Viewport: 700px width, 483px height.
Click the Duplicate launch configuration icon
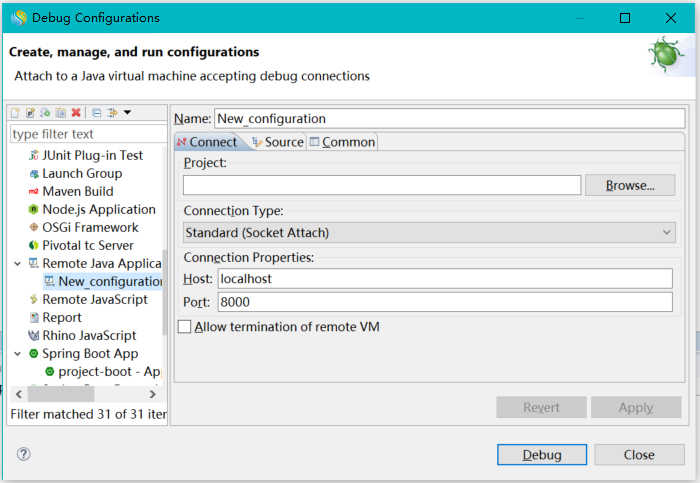click(60, 113)
